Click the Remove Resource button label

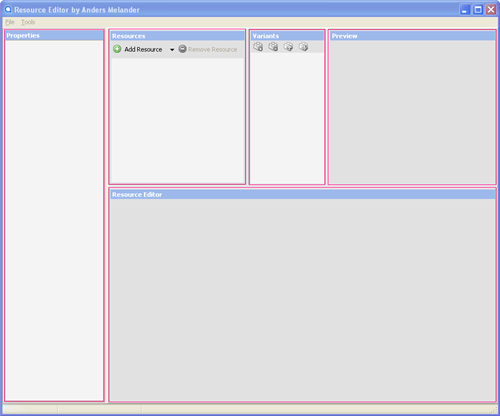tap(213, 49)
